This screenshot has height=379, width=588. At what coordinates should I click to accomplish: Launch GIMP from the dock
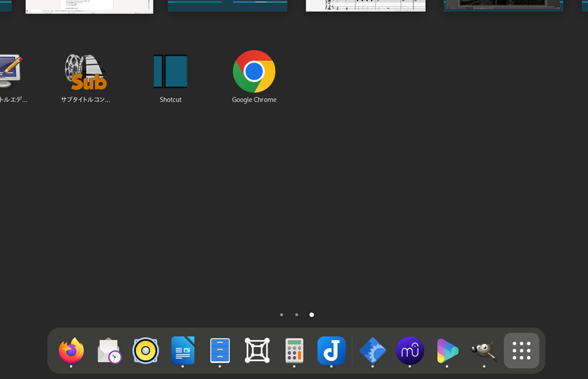484,350
